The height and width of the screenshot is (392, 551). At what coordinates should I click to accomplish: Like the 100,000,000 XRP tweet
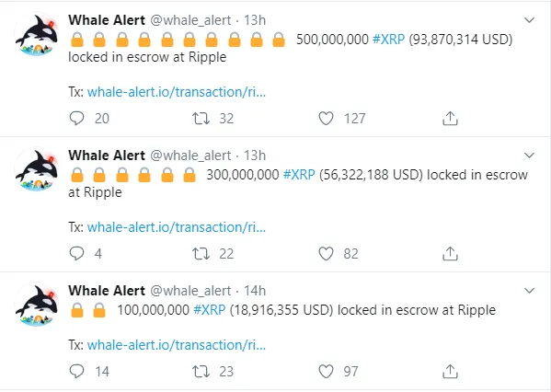point(326,371)
